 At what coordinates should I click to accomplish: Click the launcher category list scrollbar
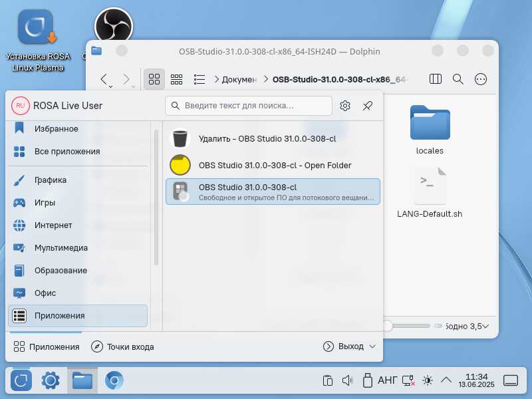(x=156, y=198)
